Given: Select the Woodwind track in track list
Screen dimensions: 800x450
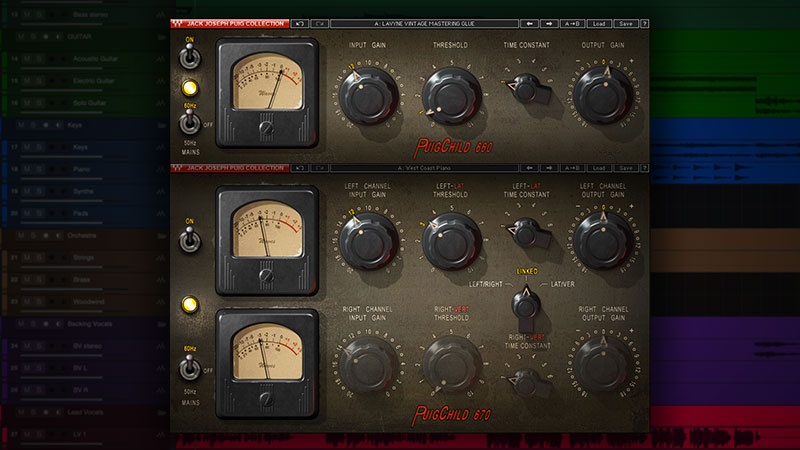Looking at the screenshot, I should click(89, 302).
